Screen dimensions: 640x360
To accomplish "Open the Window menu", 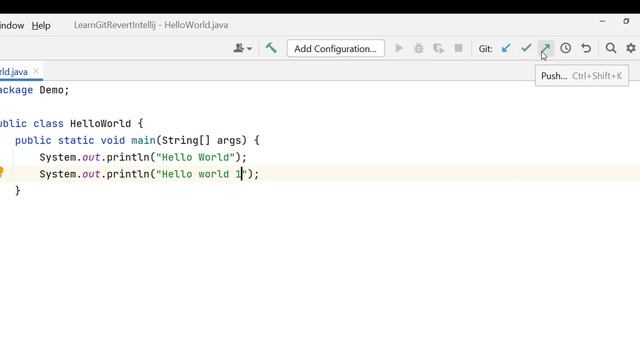I will point(12,25).
